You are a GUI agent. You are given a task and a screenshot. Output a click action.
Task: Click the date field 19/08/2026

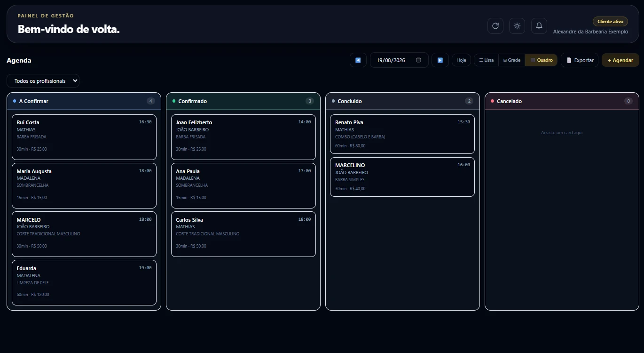(399, 60)
